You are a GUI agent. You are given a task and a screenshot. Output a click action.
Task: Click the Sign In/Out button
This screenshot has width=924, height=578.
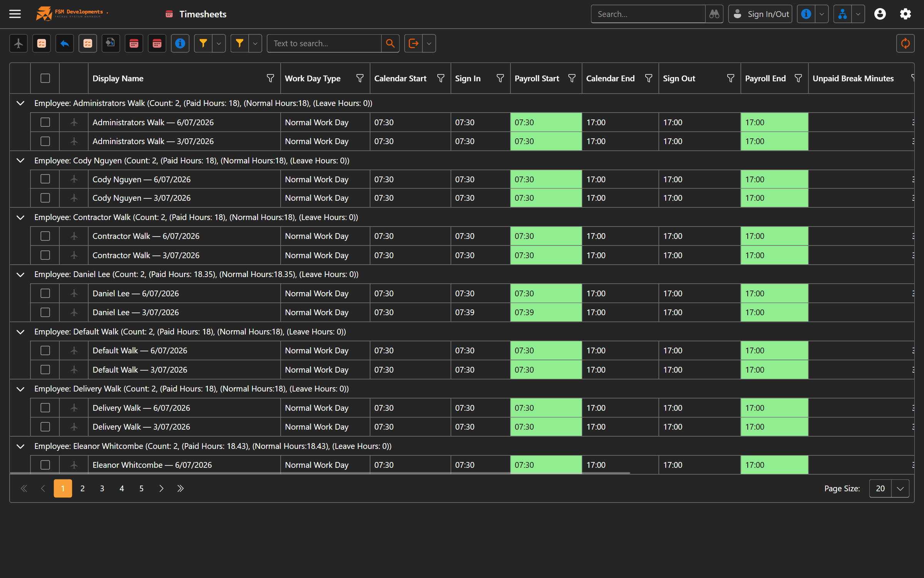coord(760,14)
